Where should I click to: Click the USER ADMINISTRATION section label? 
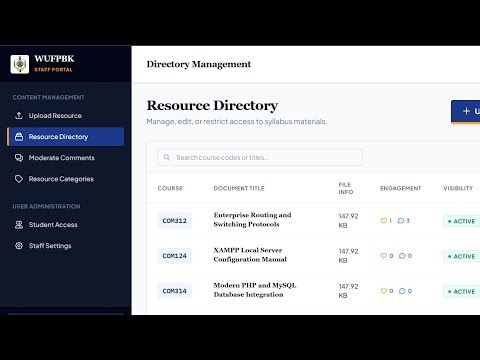pos(46,206)
